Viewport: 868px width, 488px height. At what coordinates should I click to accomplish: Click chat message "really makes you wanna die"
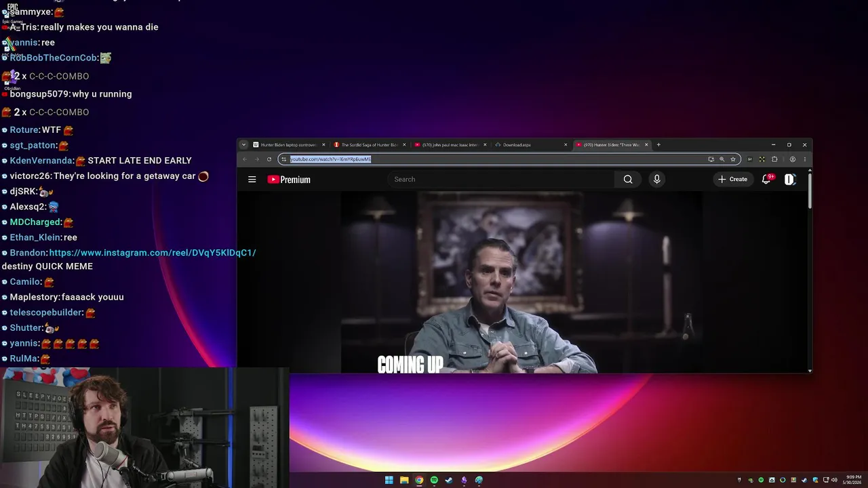[99, 27]
